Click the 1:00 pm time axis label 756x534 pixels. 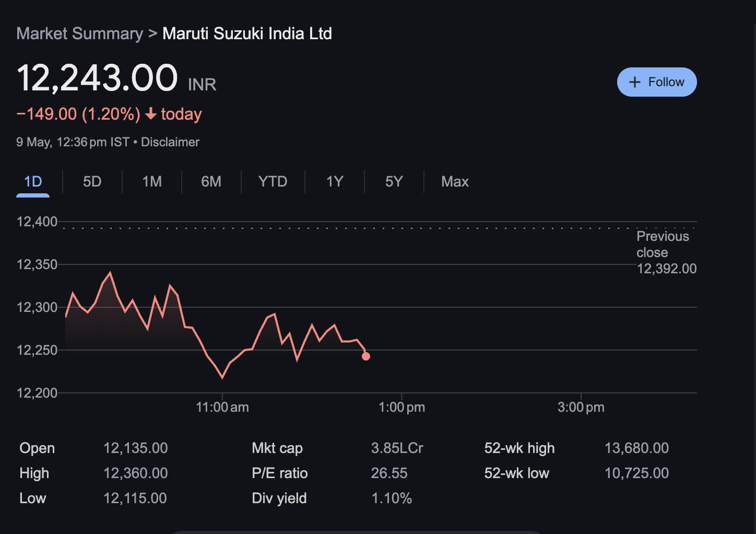[x=401, y=408]
